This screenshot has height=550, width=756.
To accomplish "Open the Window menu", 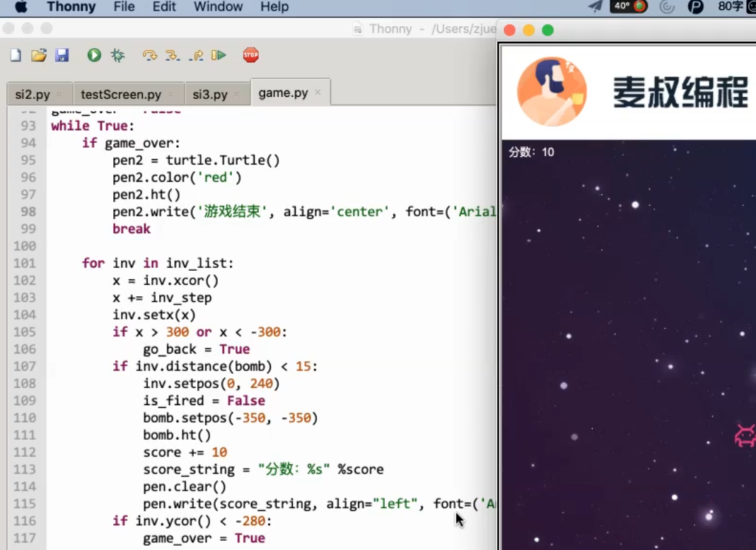I will tap(218, 7).
